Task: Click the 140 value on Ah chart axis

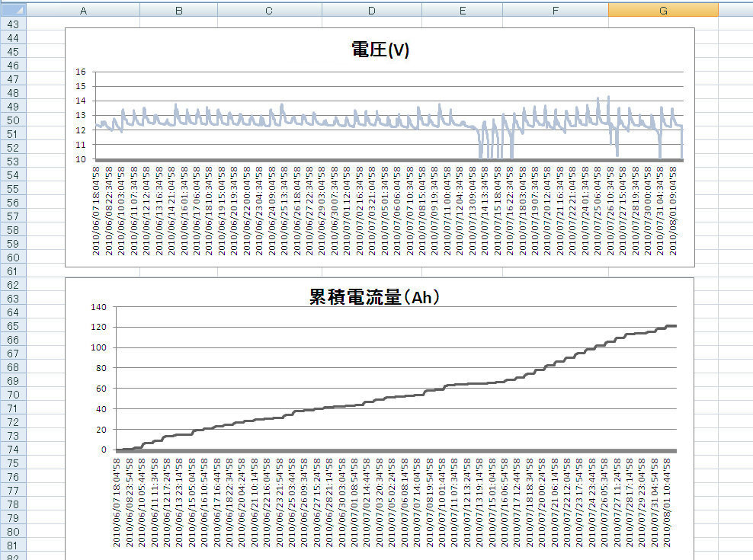Action: 98,306
